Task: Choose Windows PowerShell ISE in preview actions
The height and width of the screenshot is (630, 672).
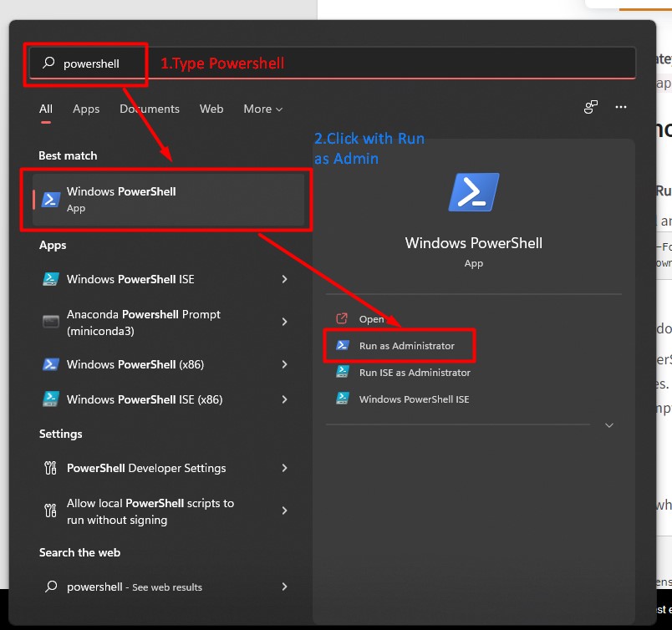Action: click(414, 399)
